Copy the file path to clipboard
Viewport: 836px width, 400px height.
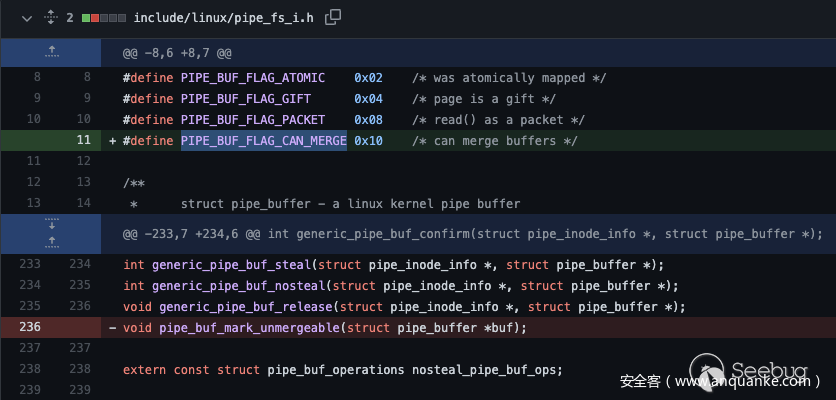pos(333,17)
